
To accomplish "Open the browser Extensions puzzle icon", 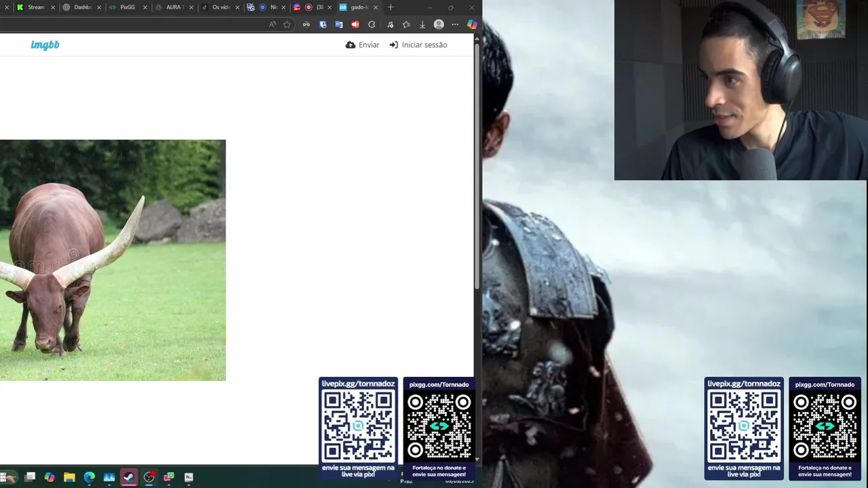I will pyautogui.click(x=372, y=24).
